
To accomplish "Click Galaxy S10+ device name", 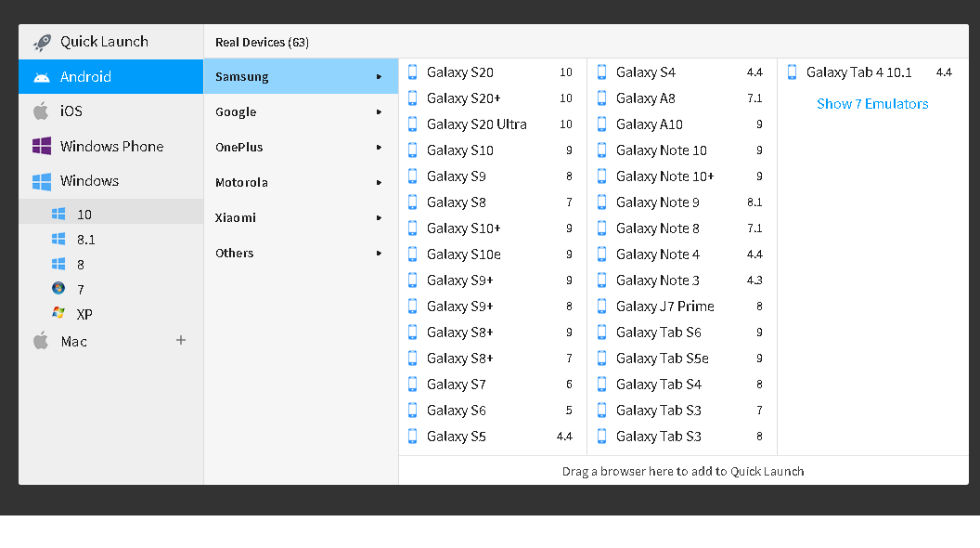I will tap(464, 228).
